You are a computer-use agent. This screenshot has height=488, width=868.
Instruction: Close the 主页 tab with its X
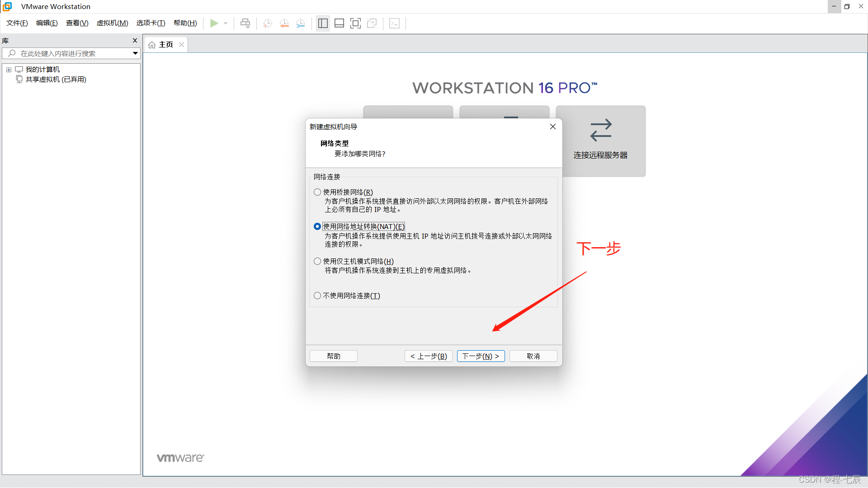click(181, 44)
